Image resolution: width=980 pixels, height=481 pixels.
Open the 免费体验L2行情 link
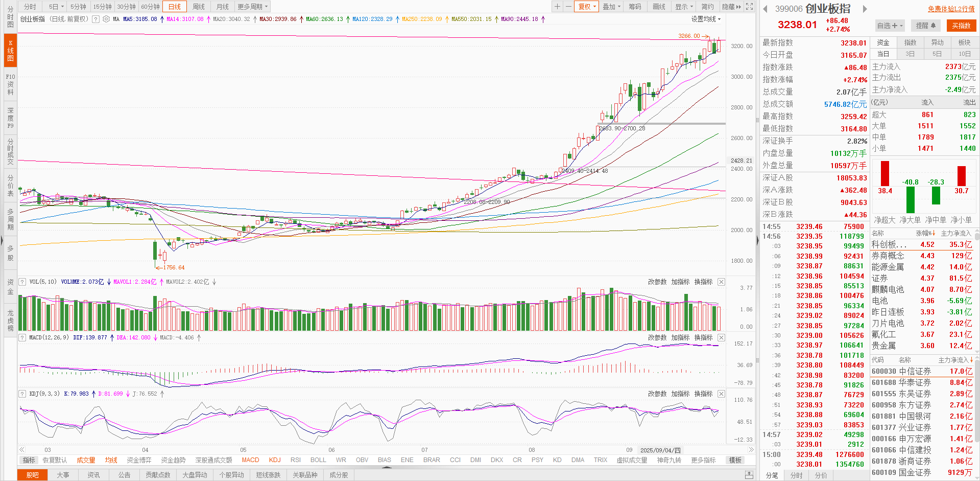(951, 9)
